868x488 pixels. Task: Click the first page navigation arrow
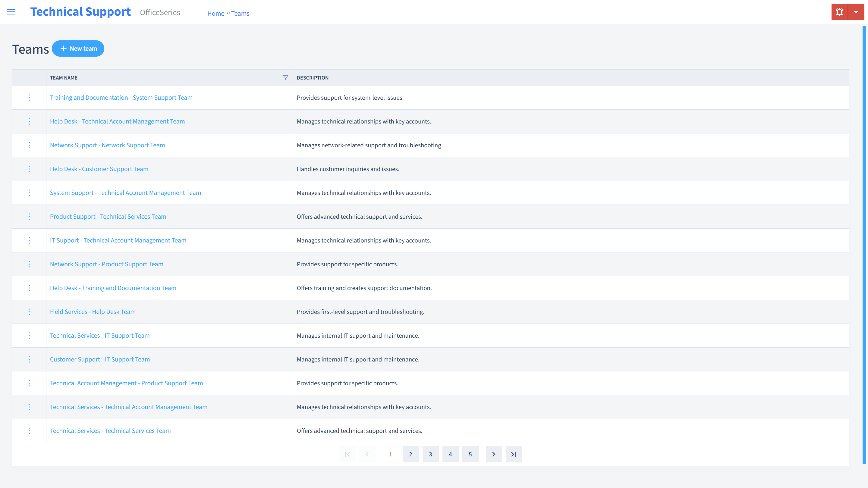348,454
